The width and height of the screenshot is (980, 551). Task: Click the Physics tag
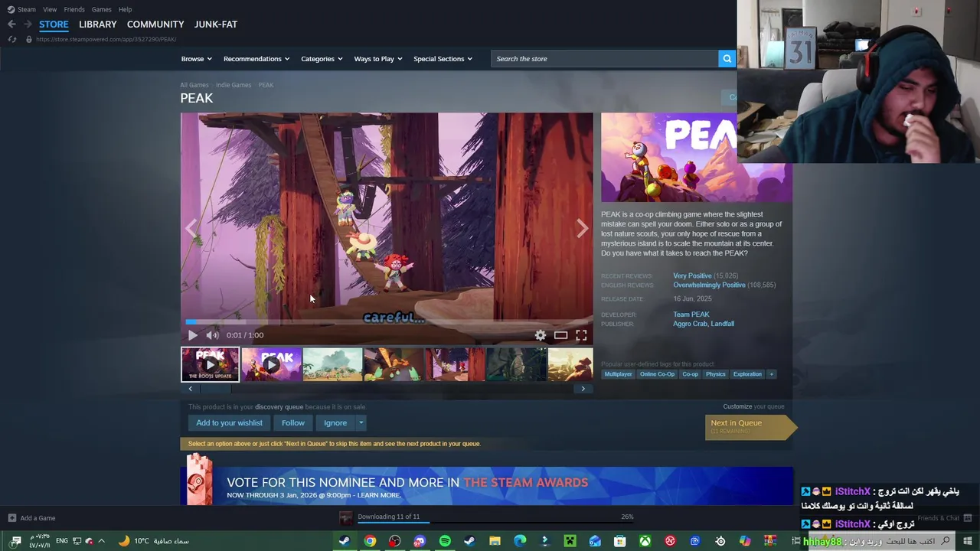tap(716, 374)
